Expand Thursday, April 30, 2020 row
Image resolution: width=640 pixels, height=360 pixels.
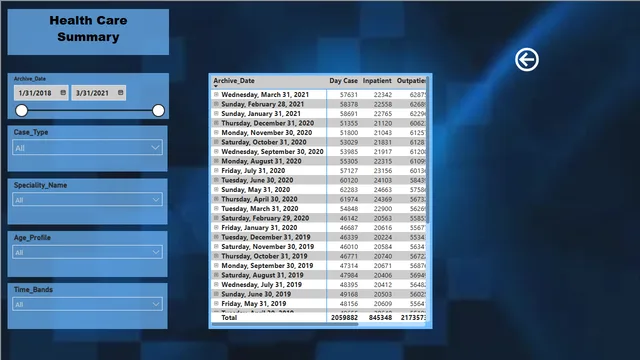click(x=216, y=199)
